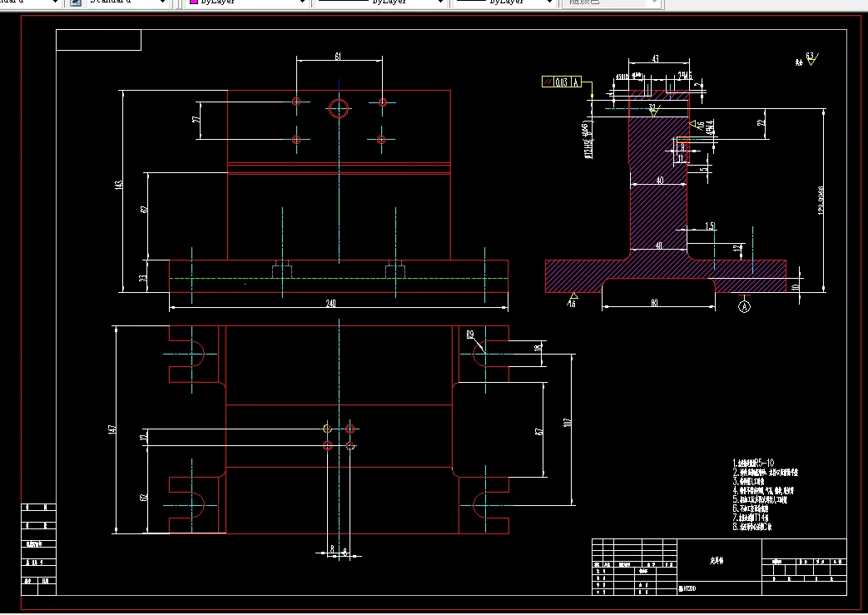Select the 5 dimension in section view
868x615 pixels.
[x=703, y=170]
